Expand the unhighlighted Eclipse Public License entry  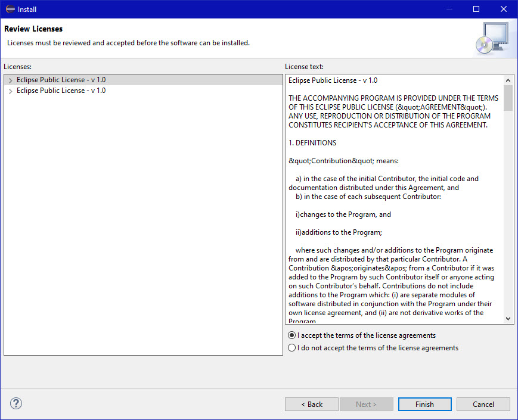click(10, 91)
